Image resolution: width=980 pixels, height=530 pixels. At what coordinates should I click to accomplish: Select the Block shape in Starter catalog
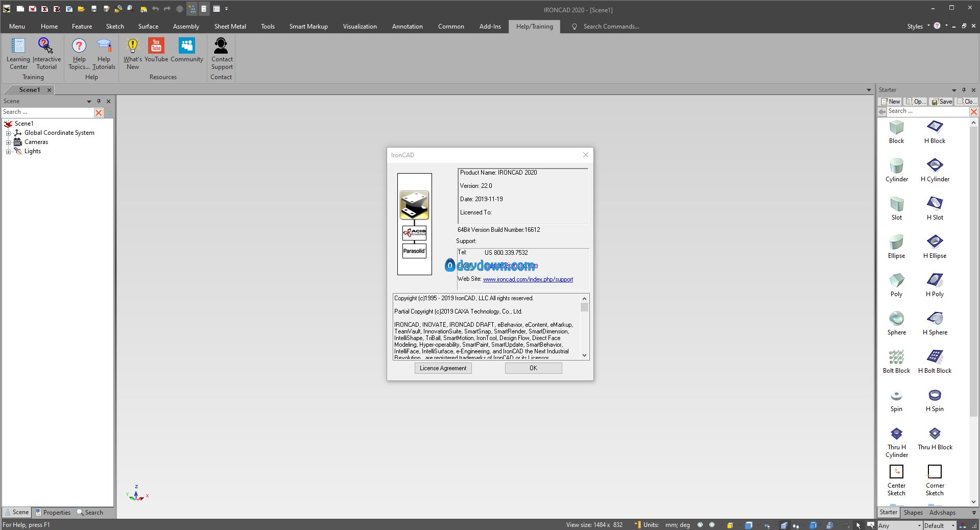point(896,132)
